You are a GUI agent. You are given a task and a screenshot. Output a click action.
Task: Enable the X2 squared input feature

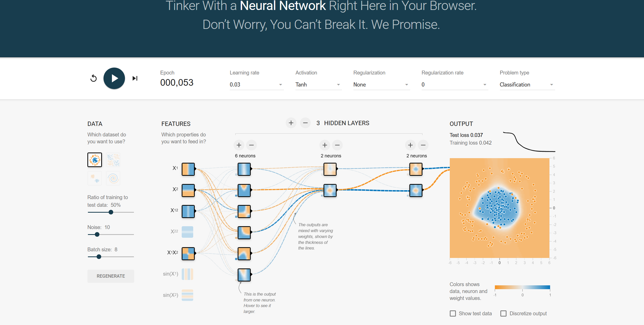(x=187, y=232)
